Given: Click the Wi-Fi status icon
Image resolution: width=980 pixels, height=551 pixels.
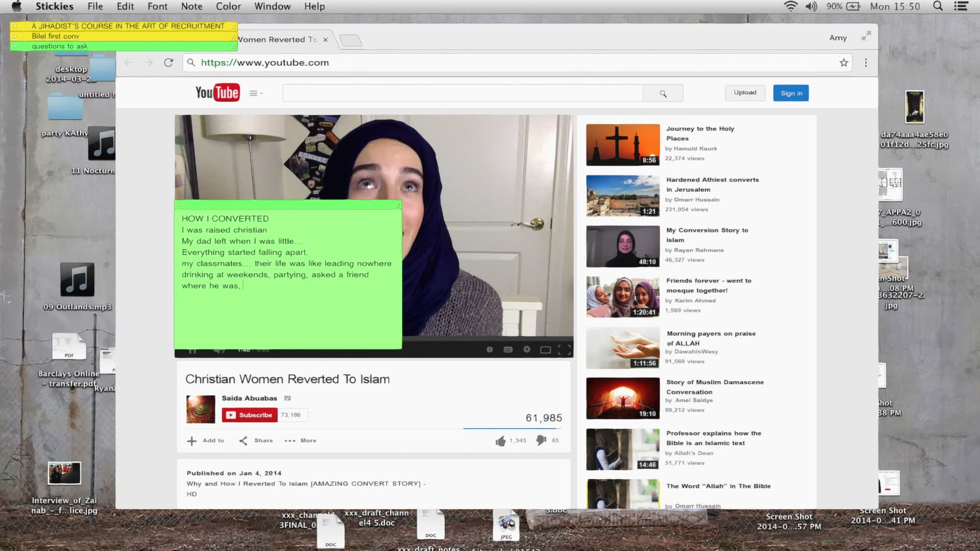Looking at the screenshot, I should click(x=791, y=6).
